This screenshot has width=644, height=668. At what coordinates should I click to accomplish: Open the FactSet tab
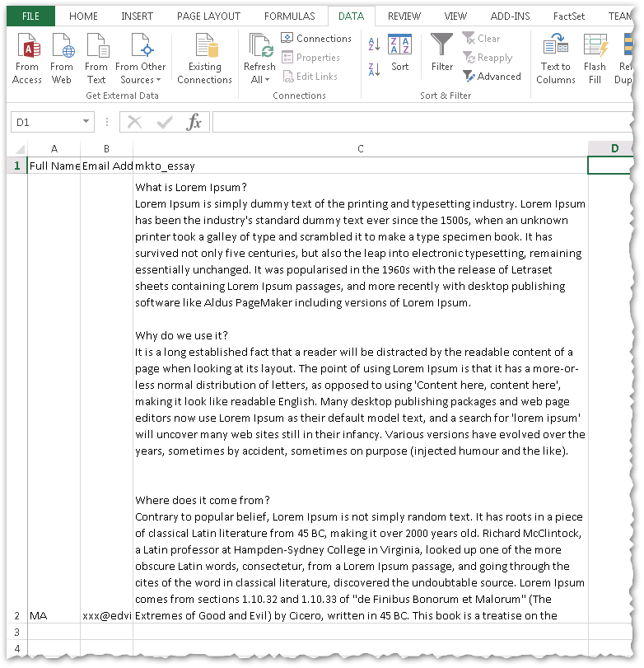568,16
